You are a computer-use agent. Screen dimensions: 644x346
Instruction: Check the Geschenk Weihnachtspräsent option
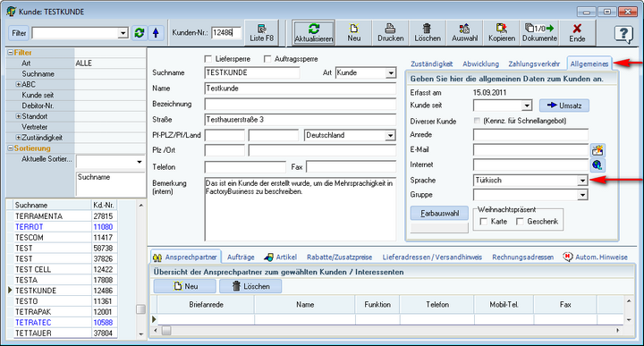click(520, 222)
